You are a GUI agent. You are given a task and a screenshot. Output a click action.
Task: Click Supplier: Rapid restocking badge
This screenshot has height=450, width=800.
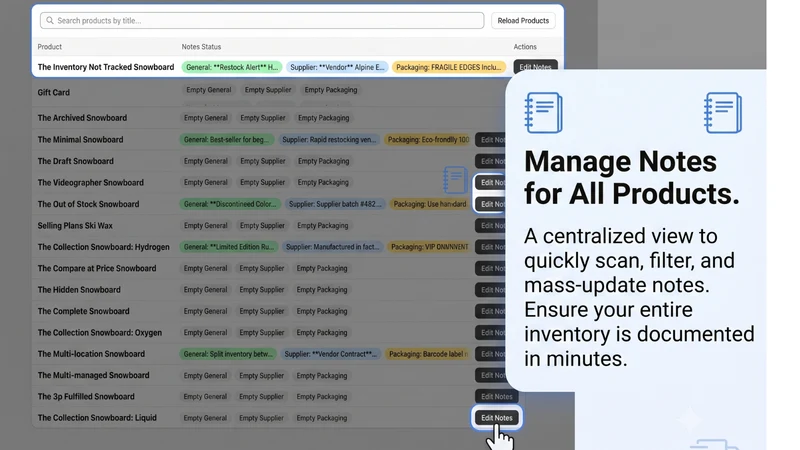(329, 139)
